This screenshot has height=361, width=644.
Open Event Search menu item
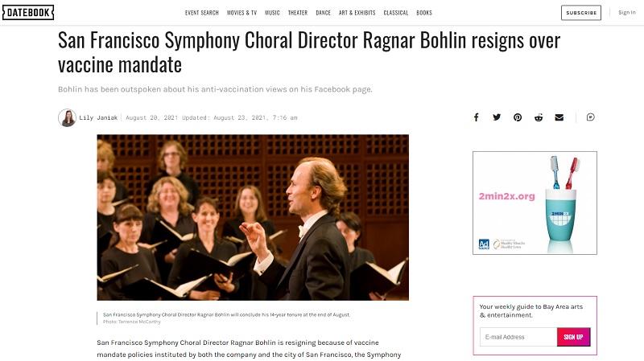click(202, 13)
